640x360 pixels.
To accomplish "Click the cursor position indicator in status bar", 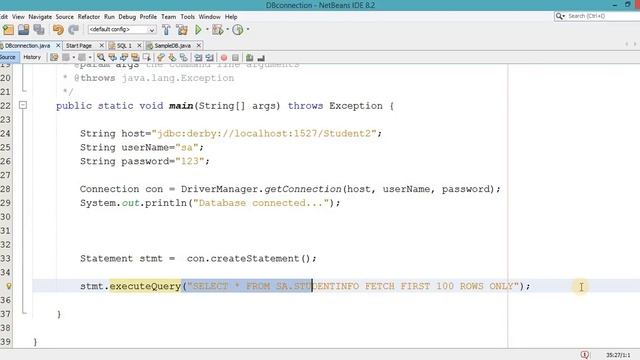I will (x=618, y=355).
